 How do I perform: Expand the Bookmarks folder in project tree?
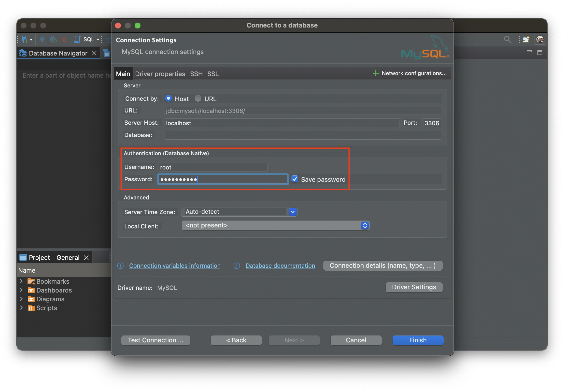pos(21,281)
